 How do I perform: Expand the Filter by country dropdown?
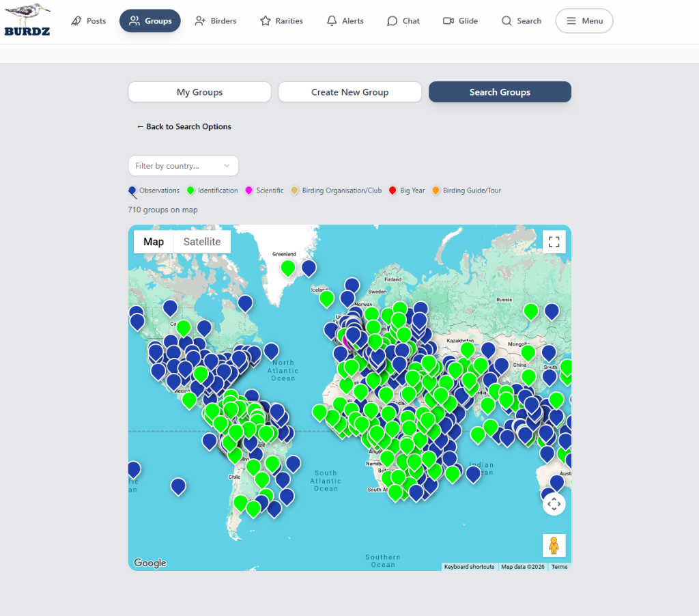[183, 166]
